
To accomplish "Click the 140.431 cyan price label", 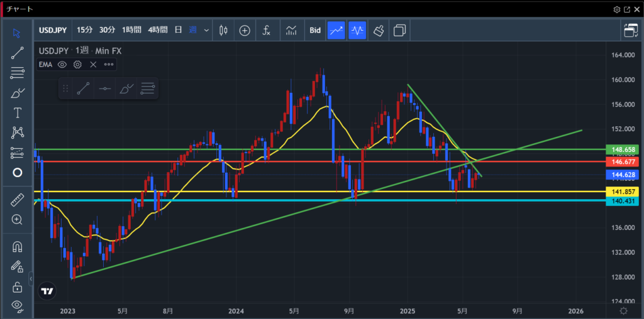I will point(623,201).
